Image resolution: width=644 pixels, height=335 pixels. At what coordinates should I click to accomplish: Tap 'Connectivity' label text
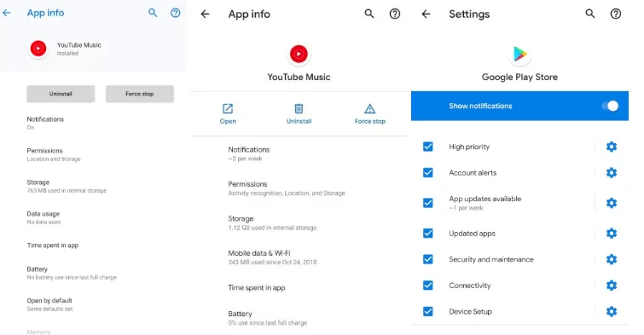(469, 286)
